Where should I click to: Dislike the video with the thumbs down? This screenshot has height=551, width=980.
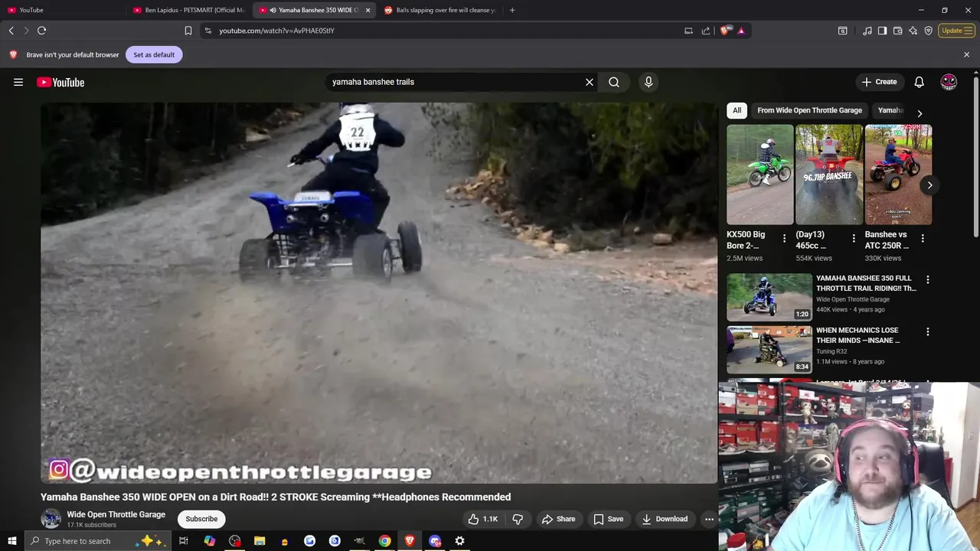(x=518, y=519)
